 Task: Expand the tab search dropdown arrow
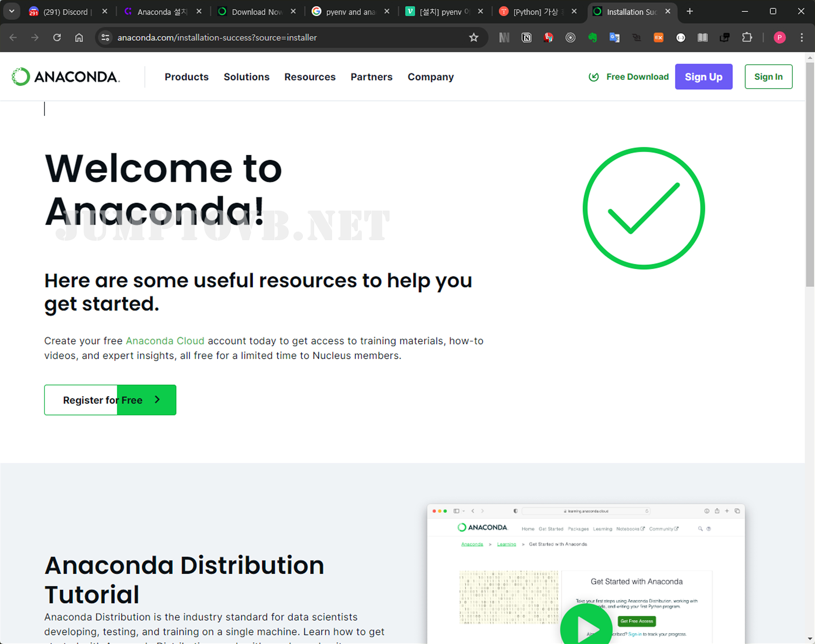pos(12,11)
